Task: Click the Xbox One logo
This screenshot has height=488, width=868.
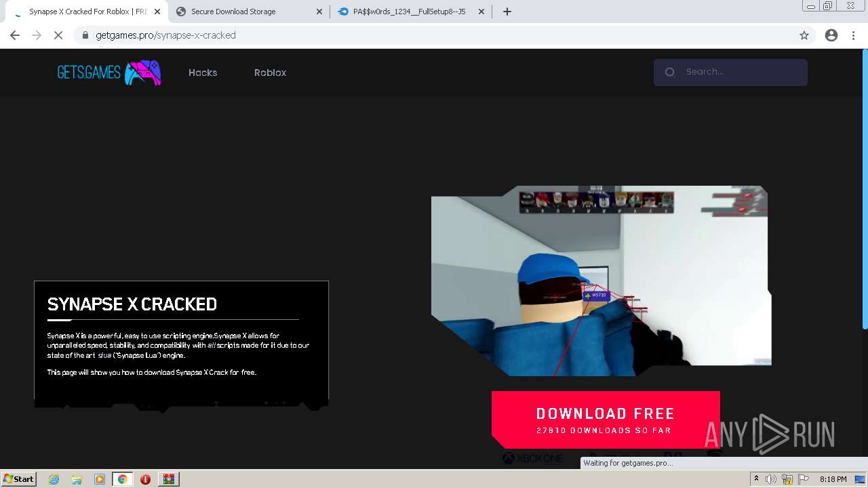Action: point(532,459)
